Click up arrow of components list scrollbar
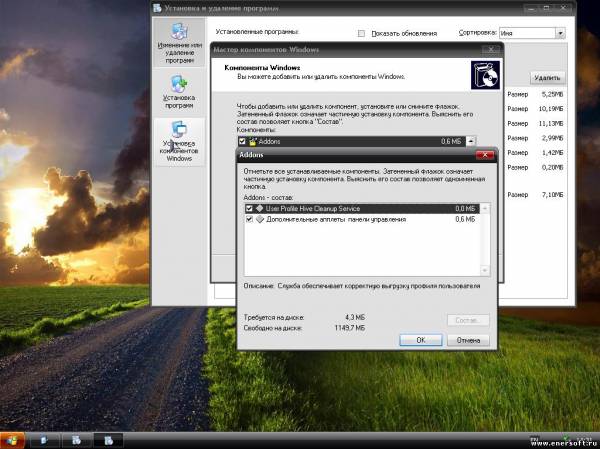The image size is (600, 449). point(471,141)
